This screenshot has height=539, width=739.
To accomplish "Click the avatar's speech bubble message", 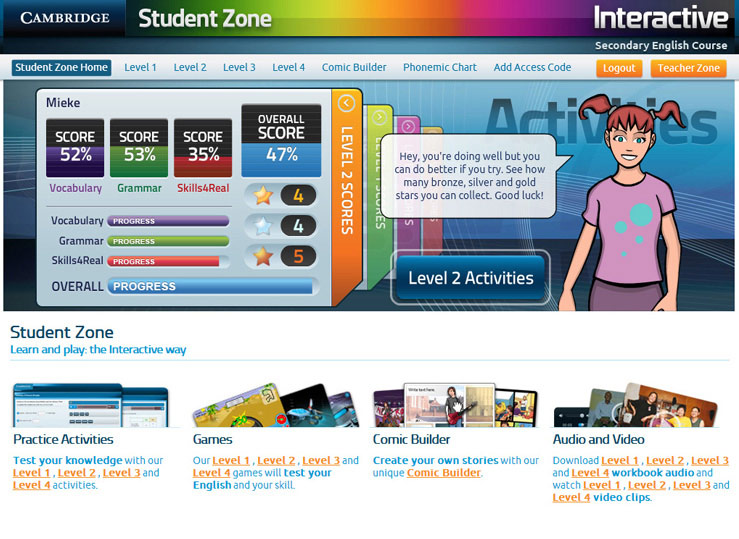I will point(469,176).
